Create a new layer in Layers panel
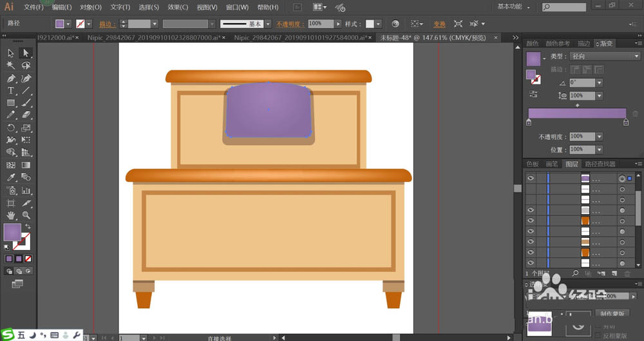Screen dimensions: 644x341 point(614,273)
